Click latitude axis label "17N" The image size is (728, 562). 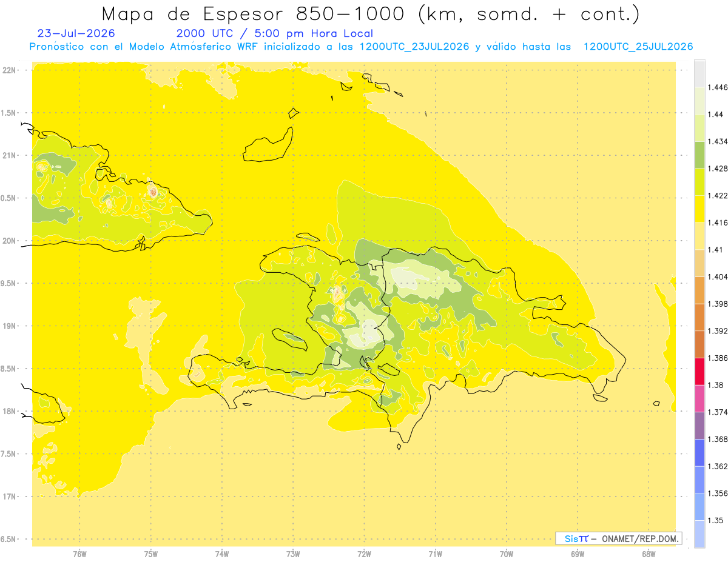[x=10, y=497]
